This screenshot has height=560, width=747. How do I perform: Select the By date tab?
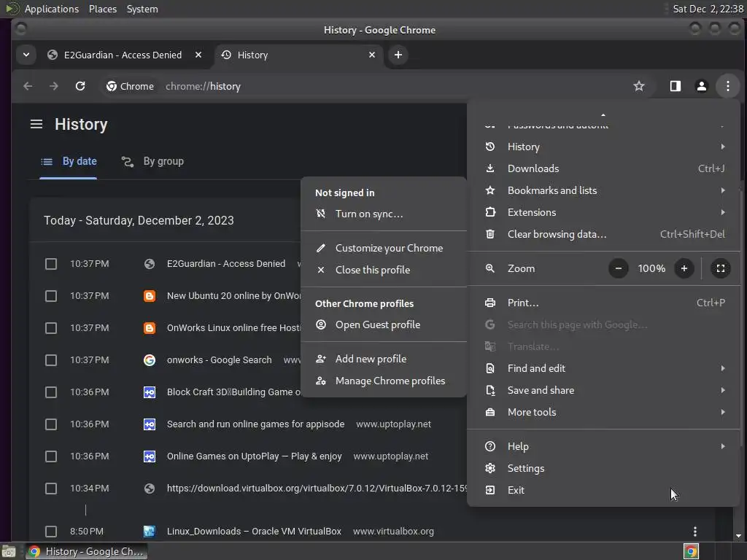pyautogui.click(x=68, y=161)
